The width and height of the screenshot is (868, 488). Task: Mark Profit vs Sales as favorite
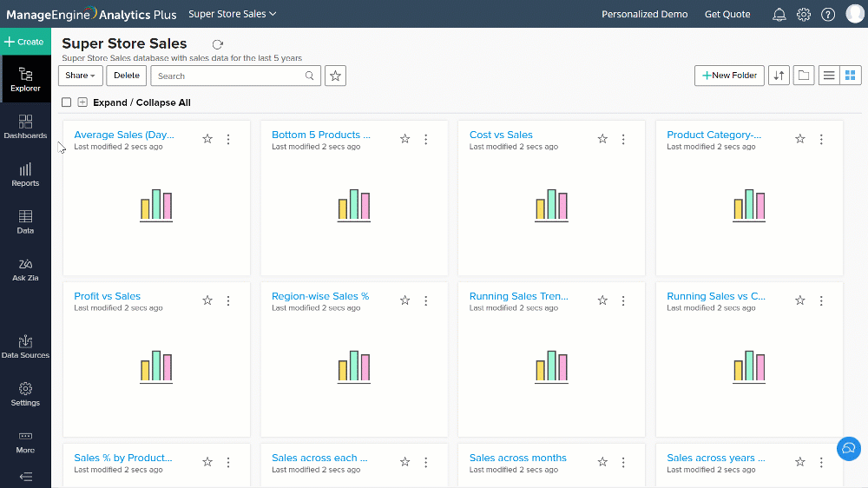(207, 300)
